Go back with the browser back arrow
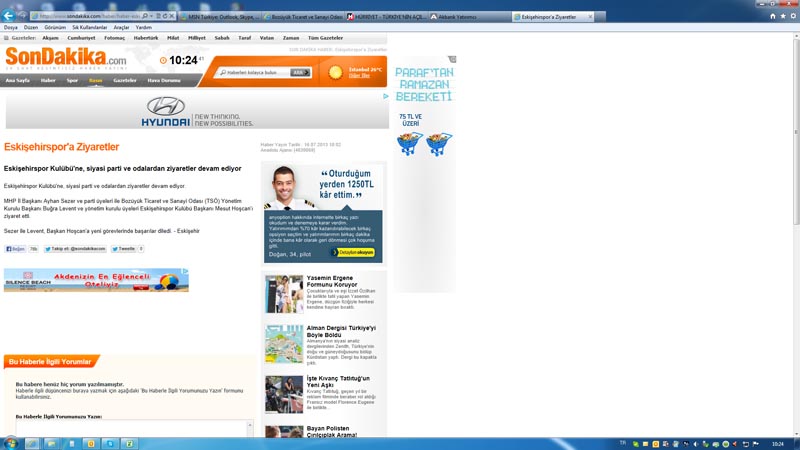The height and width of the screenshot is (450, 800). pos(8,16)
